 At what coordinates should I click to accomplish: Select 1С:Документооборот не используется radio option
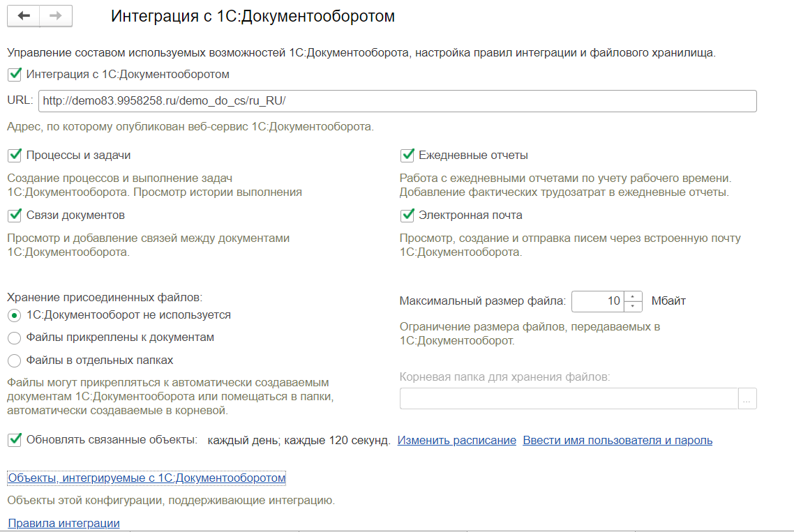(14, 315)
